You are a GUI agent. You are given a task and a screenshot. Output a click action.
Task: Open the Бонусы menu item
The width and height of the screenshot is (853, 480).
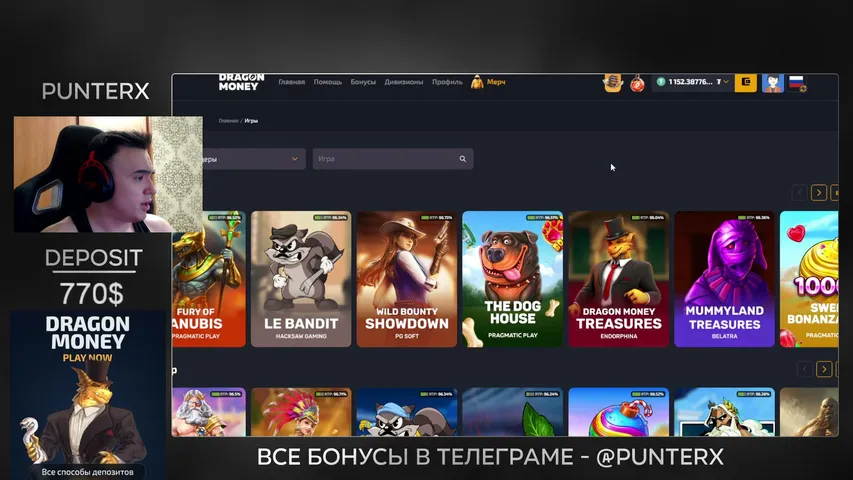(x=363, y=82)
